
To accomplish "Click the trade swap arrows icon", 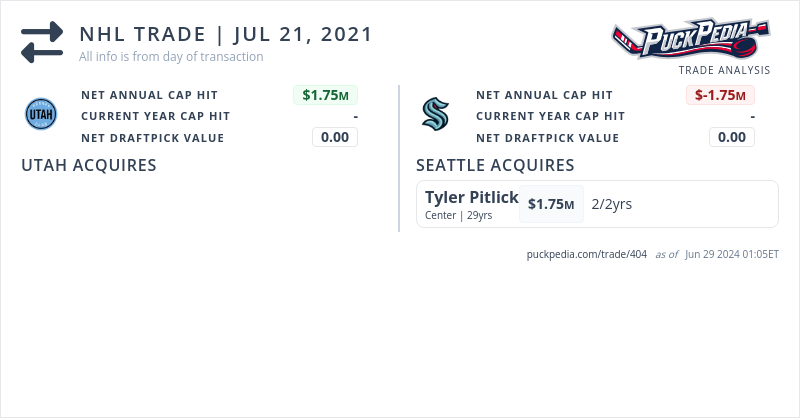I will tap(42, 42).
